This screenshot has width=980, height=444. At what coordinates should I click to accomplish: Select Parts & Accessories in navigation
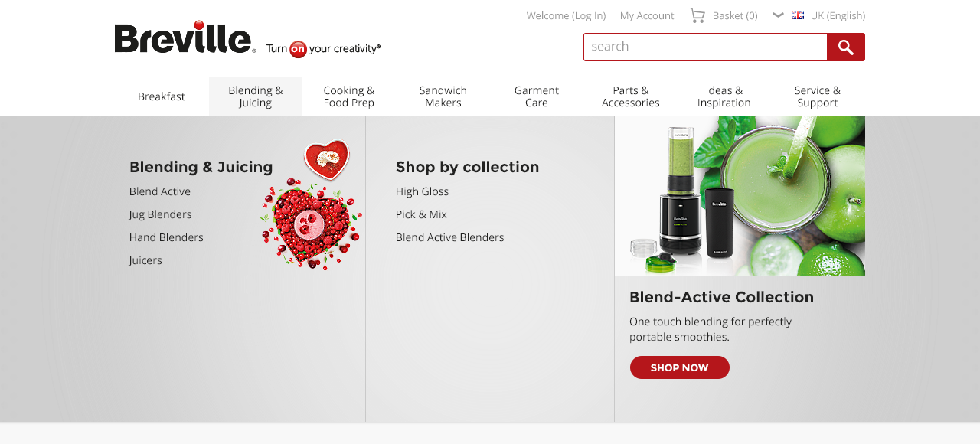click(x=631, y=96)
